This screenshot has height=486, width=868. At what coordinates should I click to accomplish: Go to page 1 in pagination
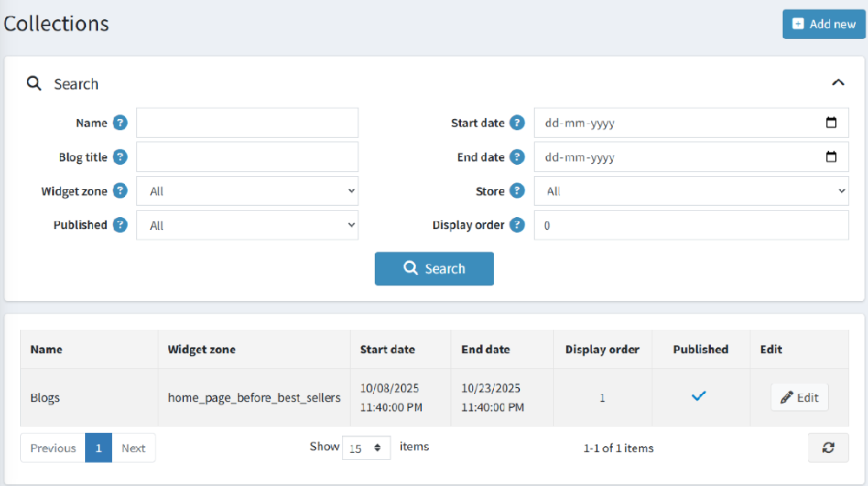pos(98,448)
